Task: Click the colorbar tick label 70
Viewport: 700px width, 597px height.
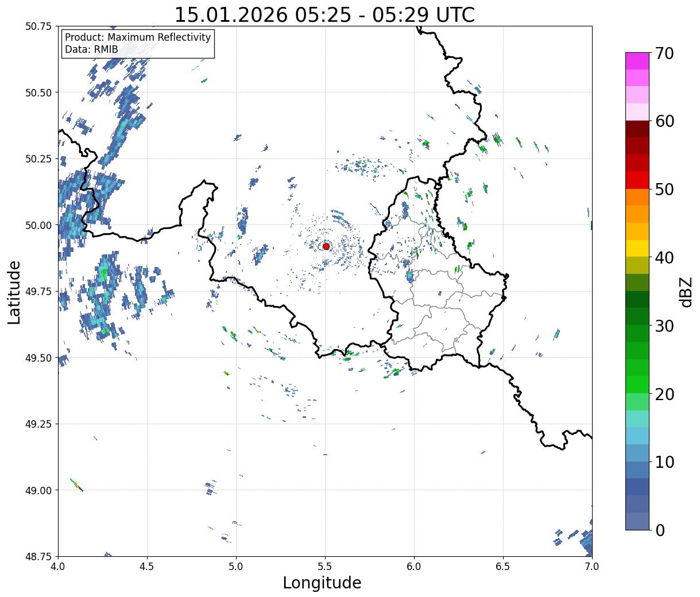Action: click(664, 53)
